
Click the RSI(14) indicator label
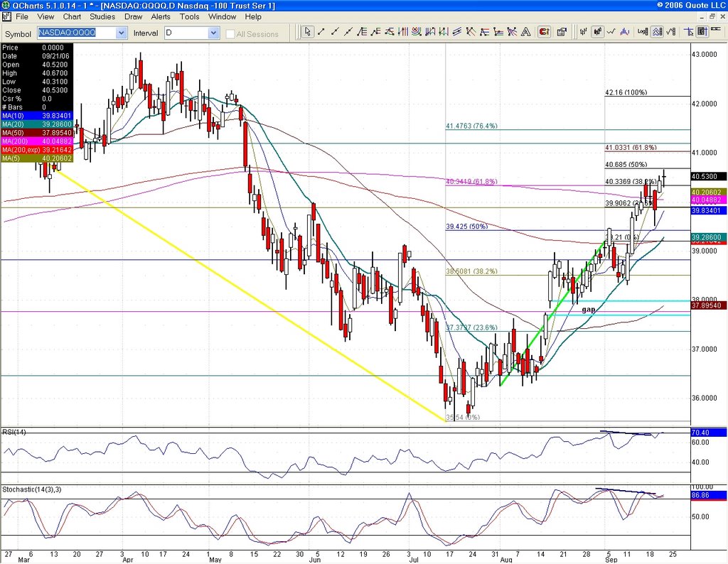(14, 433)
